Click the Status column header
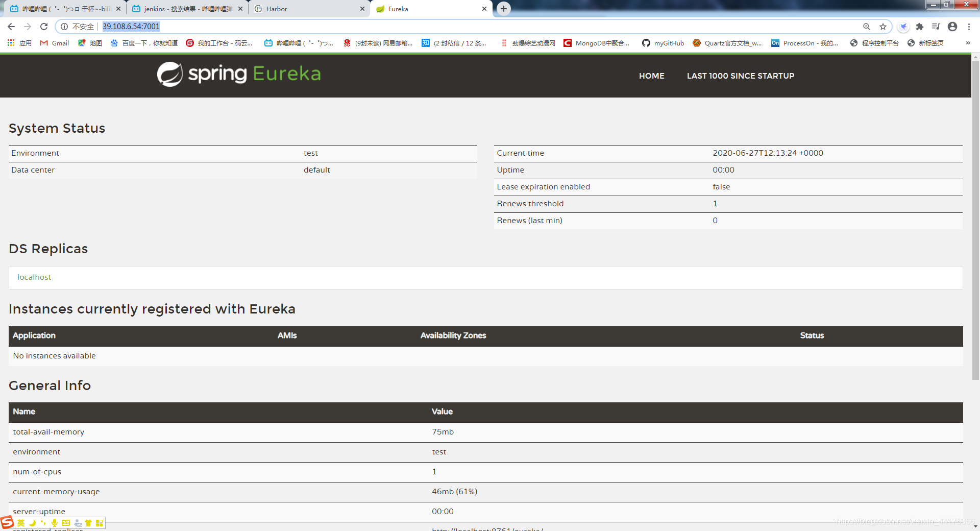 [812, 335]
